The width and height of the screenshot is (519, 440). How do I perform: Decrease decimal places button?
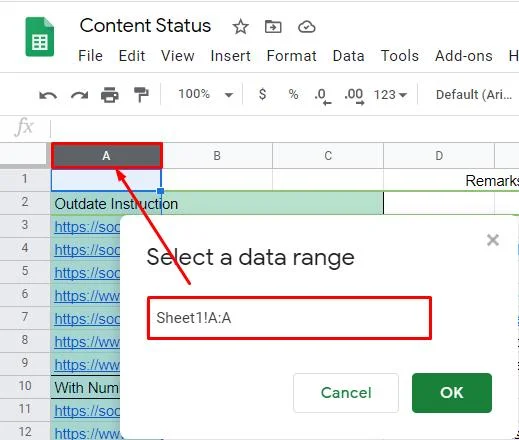pos(322,96)
